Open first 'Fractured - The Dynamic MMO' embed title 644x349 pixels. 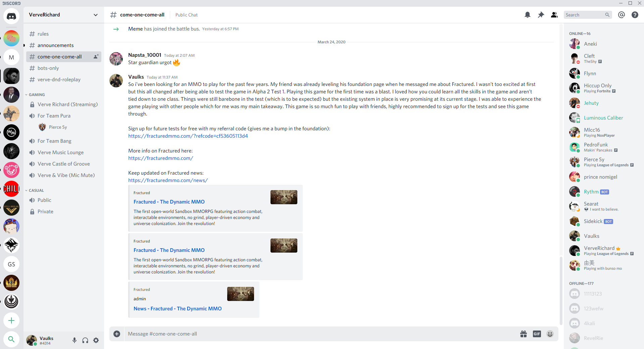pyautogui.click(x=169, y=202)
